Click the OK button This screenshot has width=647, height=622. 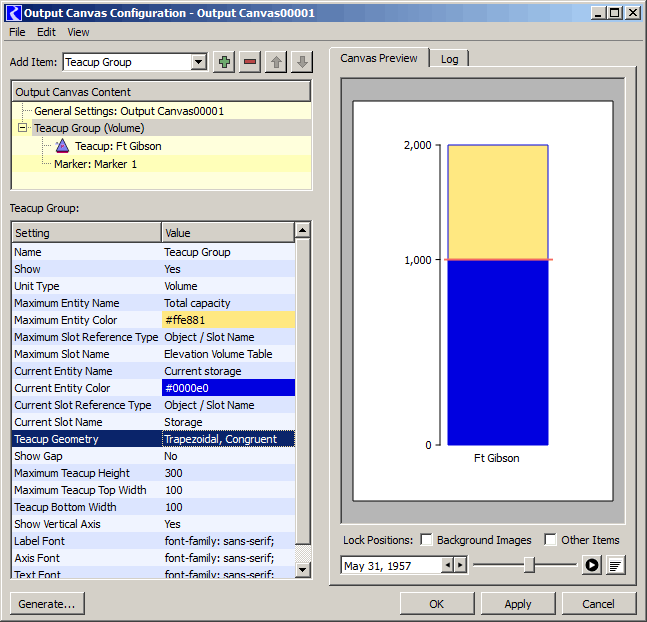437,604
